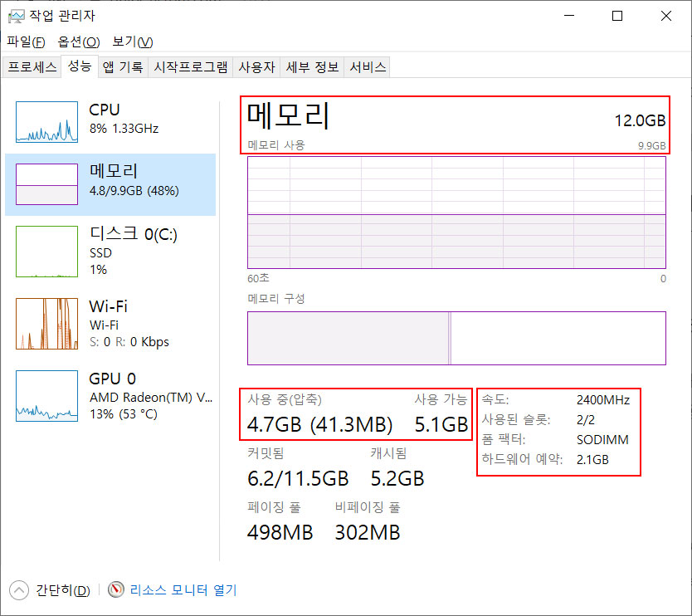Click the Resource Monitor gauge icon
This screenshot has width=692, height=616.
116,589
